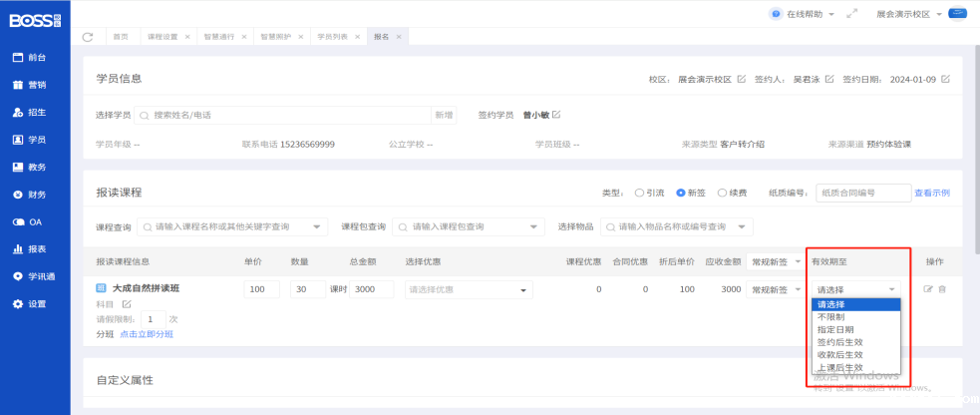The image size is (980, 415).
Task: Expand the 选择优惠 dropdown
Action: [468, 290]
